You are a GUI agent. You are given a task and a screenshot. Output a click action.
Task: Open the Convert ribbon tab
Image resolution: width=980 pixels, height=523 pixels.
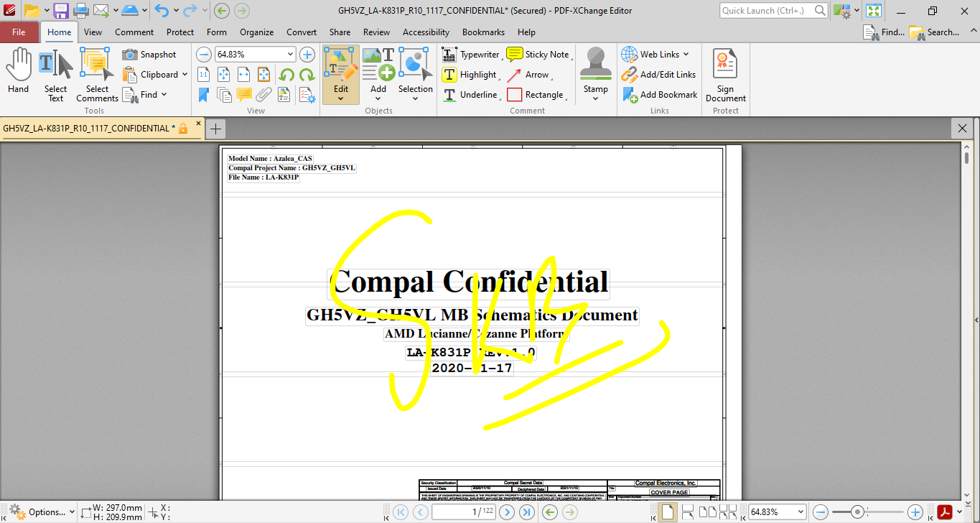302,32
